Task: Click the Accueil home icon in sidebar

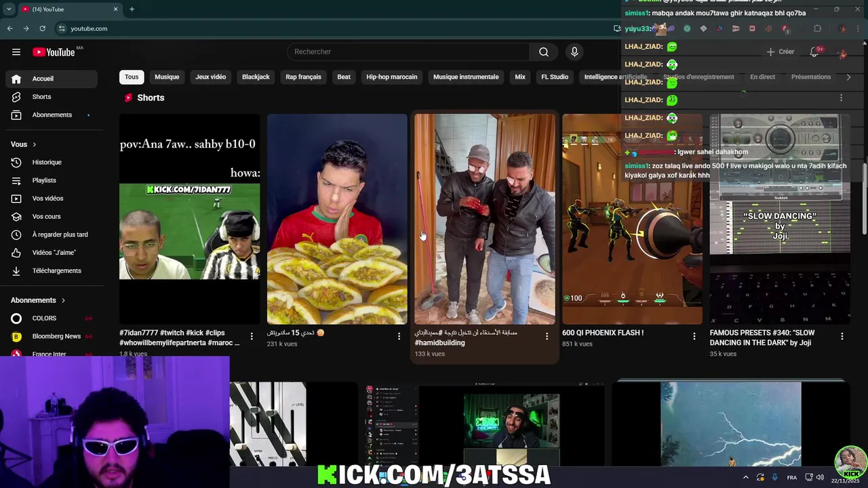Action: (x=16, y=79)
